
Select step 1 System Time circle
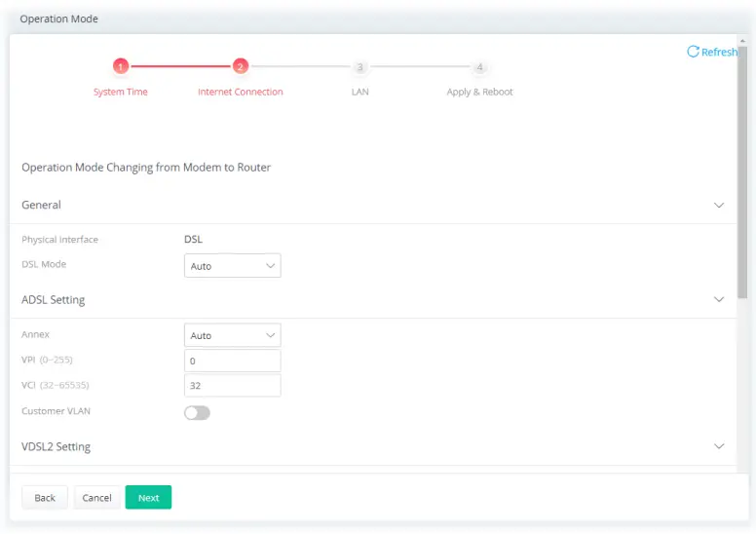(121, 66)
